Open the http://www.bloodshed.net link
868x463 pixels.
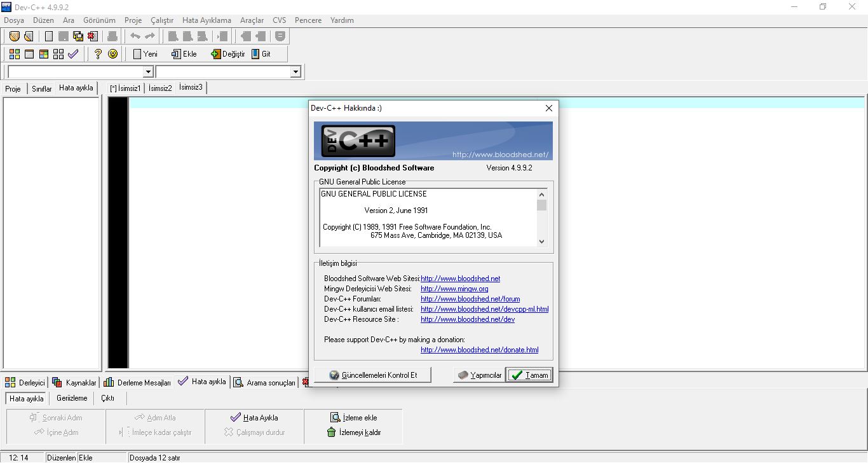click(x=461, y=279)
